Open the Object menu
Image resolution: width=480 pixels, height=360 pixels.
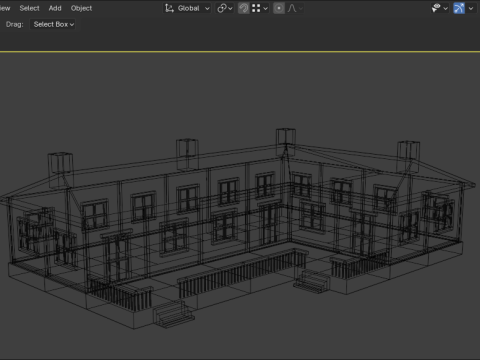pyautogui.click(x=81, y=8)
